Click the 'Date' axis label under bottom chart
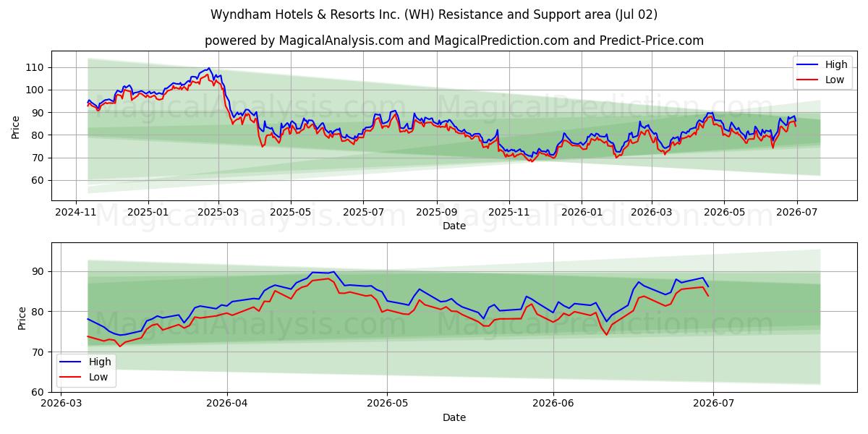 tap(454, 417)
